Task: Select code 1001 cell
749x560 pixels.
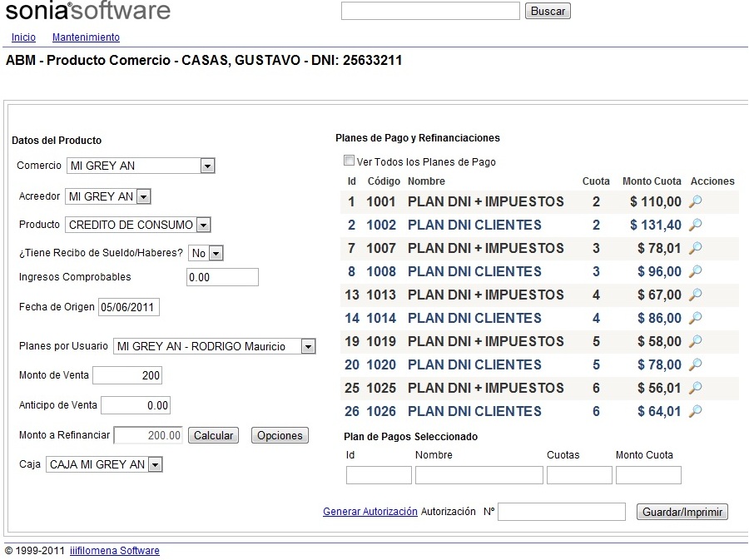Action: 381,201
